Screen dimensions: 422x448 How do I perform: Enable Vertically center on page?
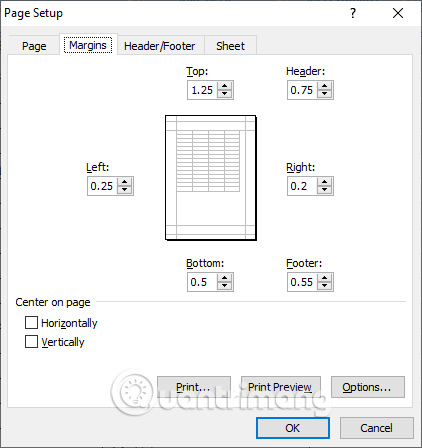[31, 342]
